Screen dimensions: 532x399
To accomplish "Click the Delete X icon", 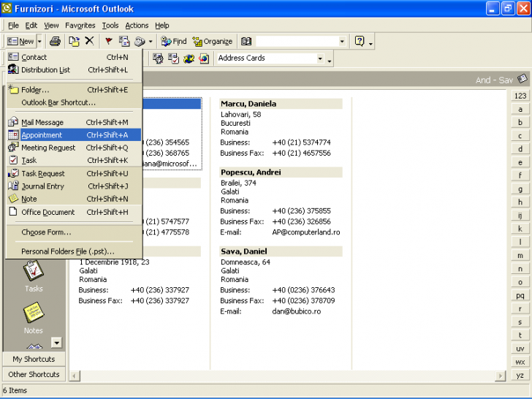I will pos(89,41).
